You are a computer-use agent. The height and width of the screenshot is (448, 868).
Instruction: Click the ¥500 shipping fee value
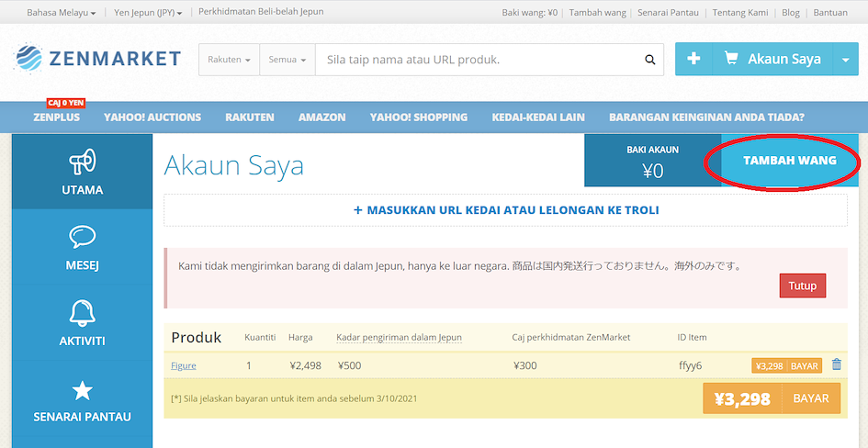tap(348, 365)
